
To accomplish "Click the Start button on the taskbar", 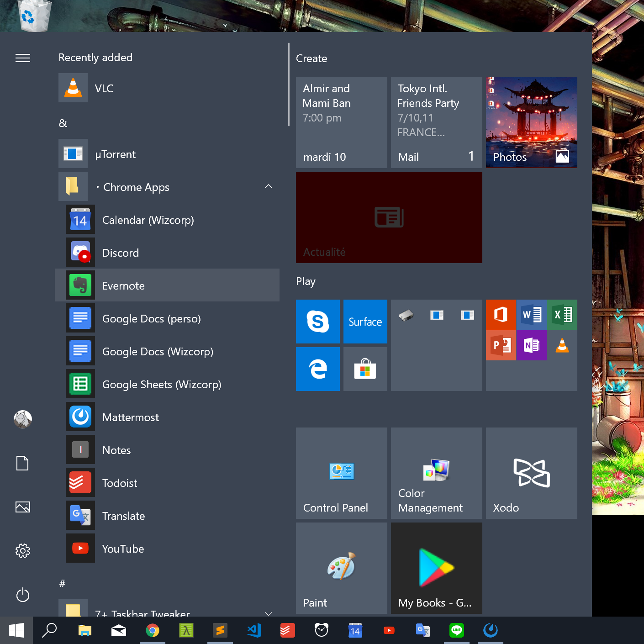I will pos(16,630).
